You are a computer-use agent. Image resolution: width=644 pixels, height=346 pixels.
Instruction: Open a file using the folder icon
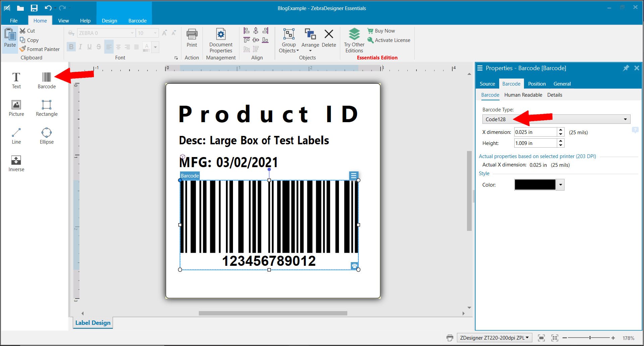coord(20,8)
